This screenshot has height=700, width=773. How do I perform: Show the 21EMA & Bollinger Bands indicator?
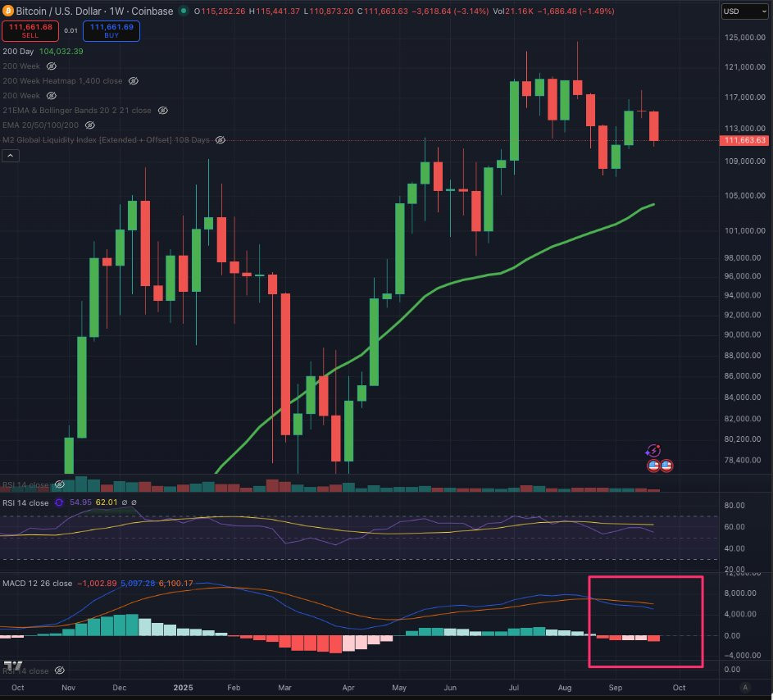(162, 111)
